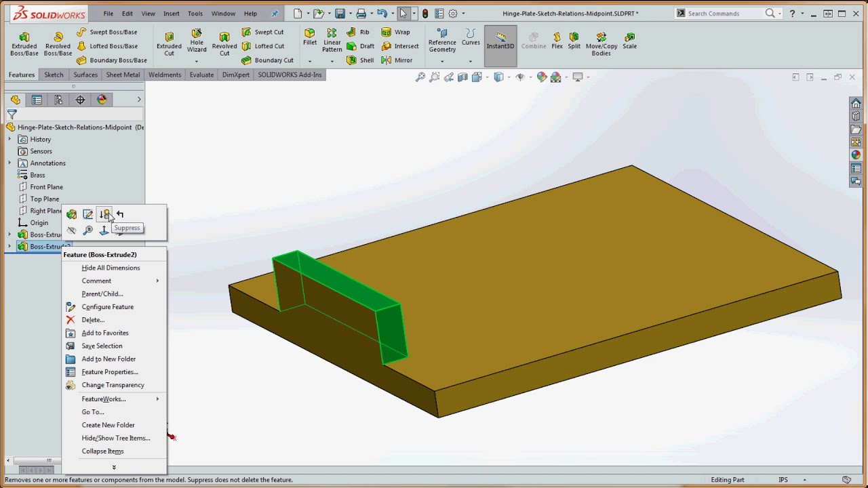Expand the History tree node
Image resolution: width=868 pixels, height=488 pixels.
tap(9, 139)
